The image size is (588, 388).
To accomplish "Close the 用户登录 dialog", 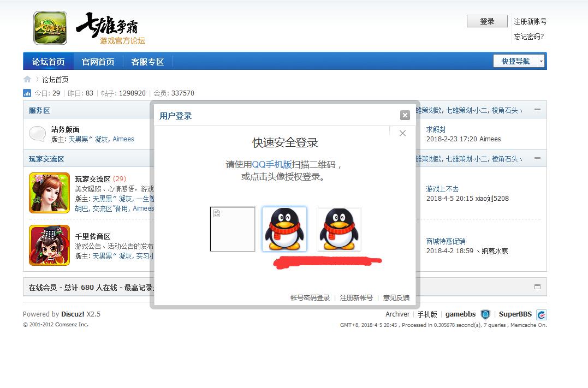I will point(405,115).
